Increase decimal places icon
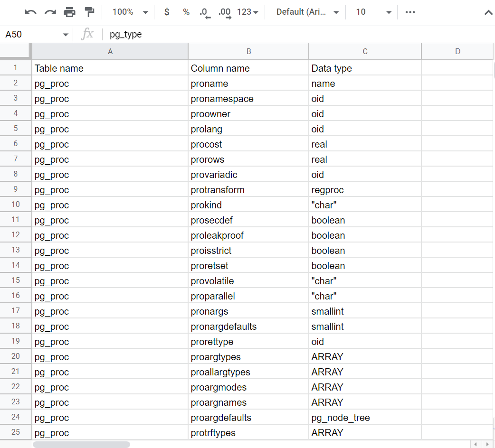This screenshot has width=495, height=448. pyautogui.click(x=224, y=12)
